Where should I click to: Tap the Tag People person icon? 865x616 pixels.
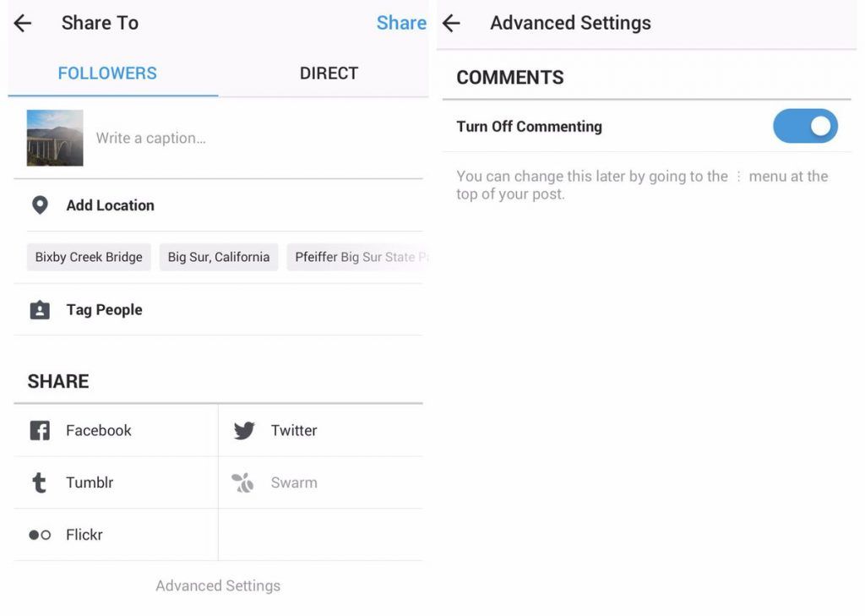point(40,310)
